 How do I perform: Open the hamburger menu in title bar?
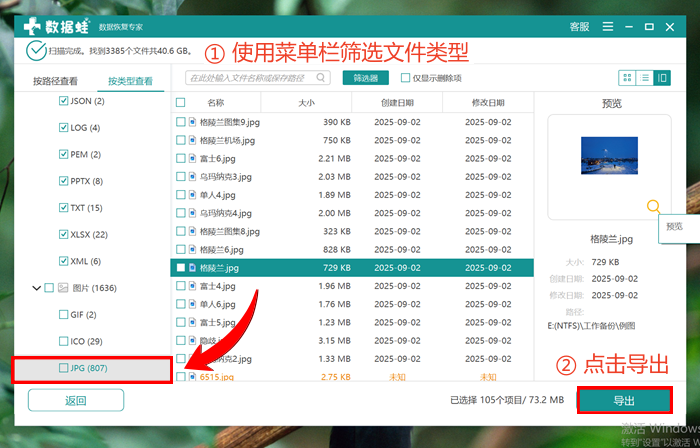pos(608,27)
